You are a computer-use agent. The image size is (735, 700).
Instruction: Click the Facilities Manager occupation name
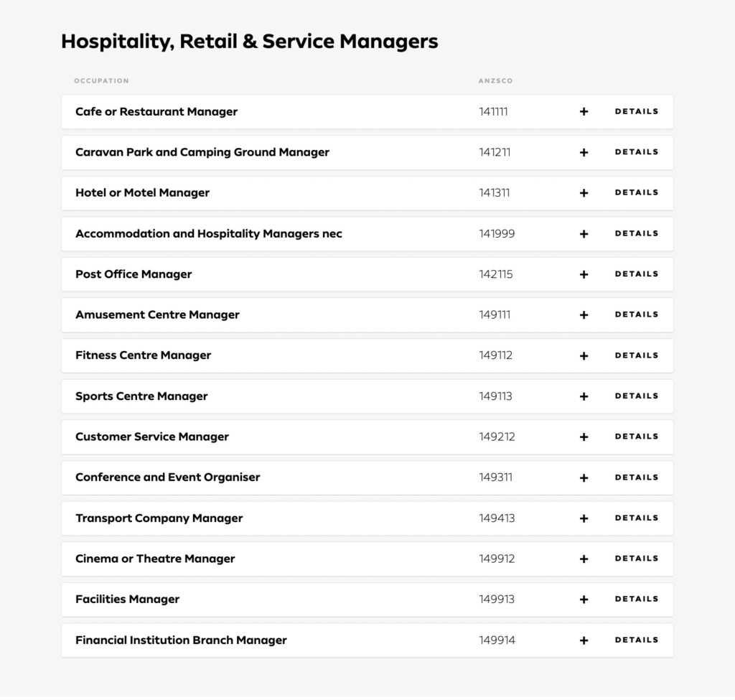point(127,599)
